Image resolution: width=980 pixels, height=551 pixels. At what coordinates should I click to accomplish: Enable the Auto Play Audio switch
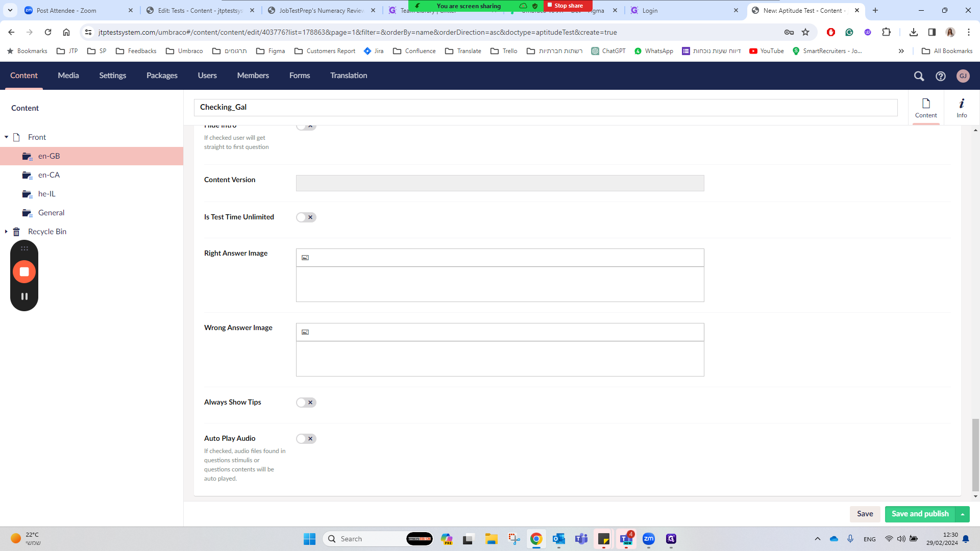click(306, 439)
